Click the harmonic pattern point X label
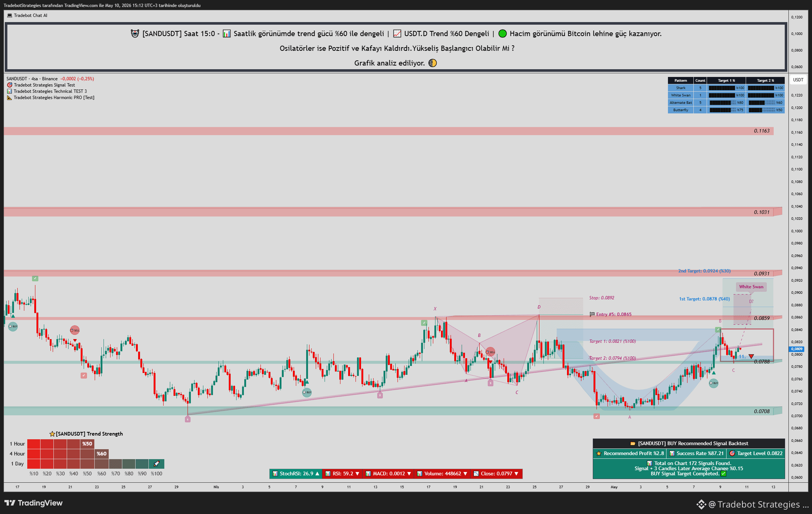This screenshot has height=514, width=812. [x=435, y=309]
